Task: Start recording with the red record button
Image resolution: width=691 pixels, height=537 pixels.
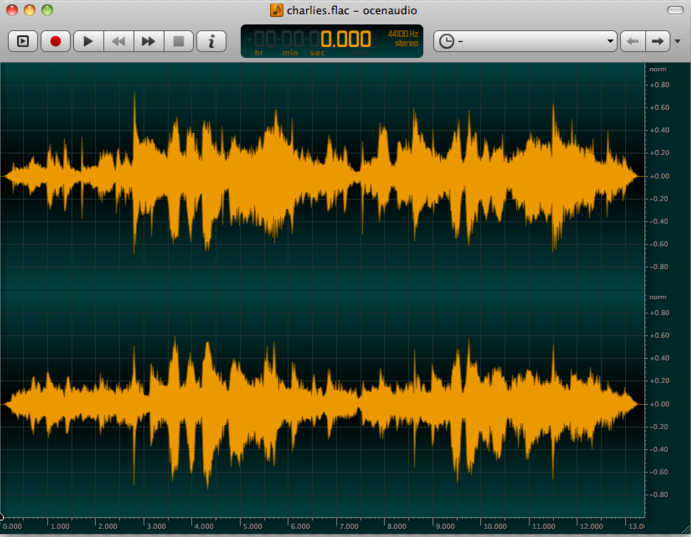Action: point(56,41)
